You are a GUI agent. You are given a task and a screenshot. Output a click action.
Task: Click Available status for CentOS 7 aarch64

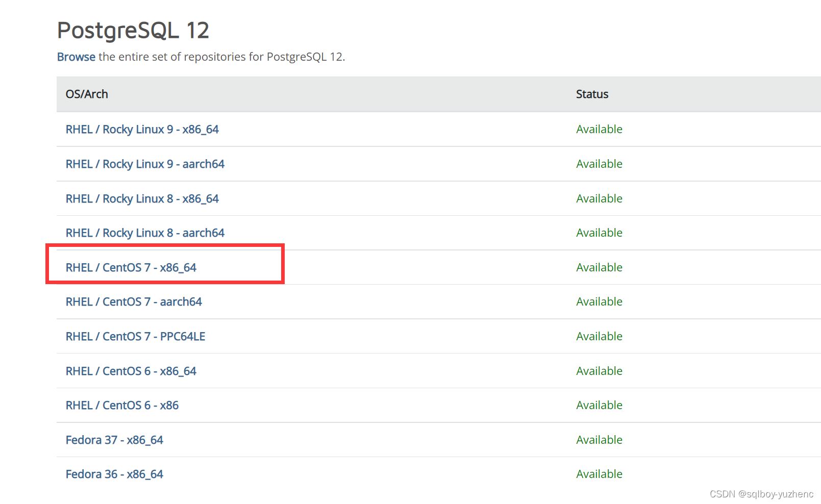pyautogui.click(x=599, y=302)
